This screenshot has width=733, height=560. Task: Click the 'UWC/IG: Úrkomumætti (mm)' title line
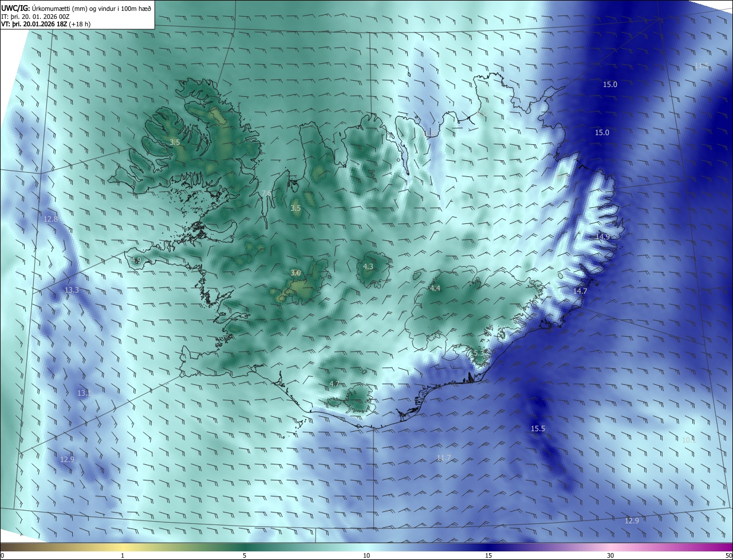coord(76,8)
